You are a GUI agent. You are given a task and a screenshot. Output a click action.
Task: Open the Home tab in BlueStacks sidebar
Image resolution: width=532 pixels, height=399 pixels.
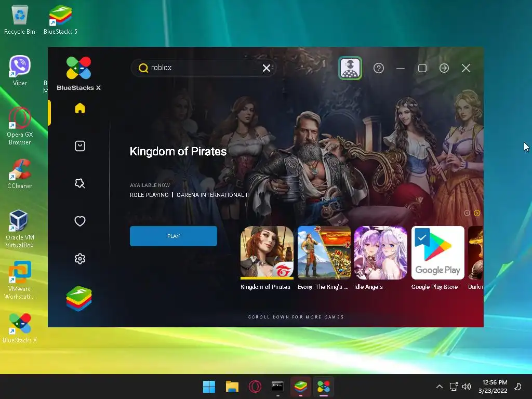(79, 108)
